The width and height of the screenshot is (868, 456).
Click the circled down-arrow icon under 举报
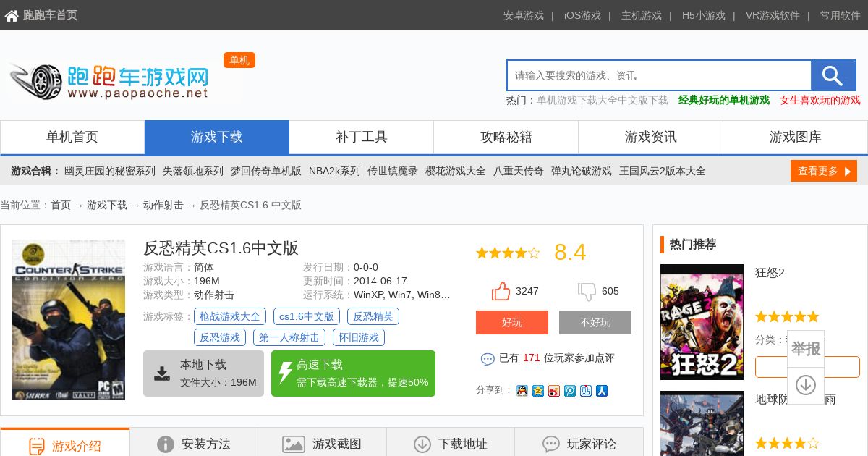click(x=806, y=385)
